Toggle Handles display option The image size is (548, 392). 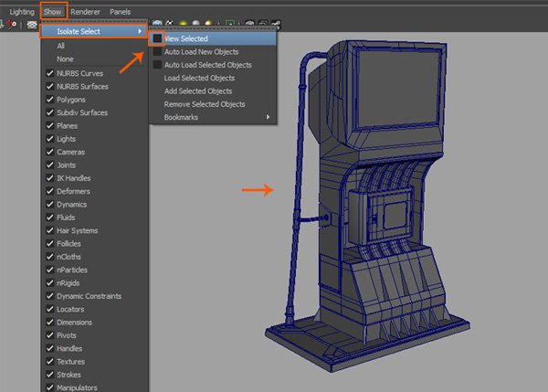[49, 349]
